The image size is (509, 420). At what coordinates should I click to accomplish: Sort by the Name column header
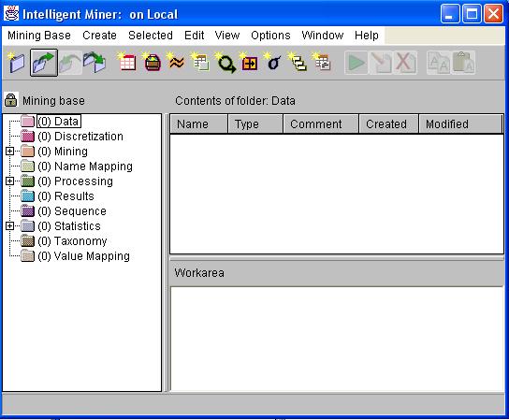click(199, 124)
